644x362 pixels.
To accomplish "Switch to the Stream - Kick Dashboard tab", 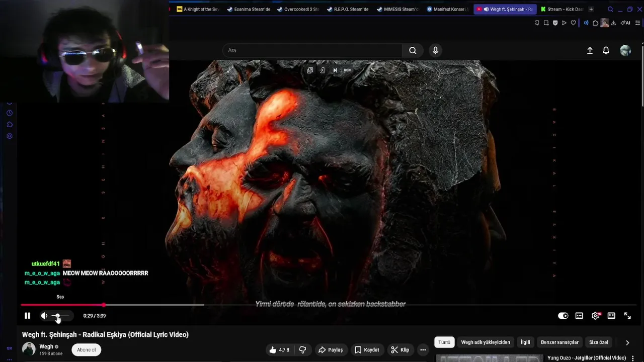I will click(561, 9).
